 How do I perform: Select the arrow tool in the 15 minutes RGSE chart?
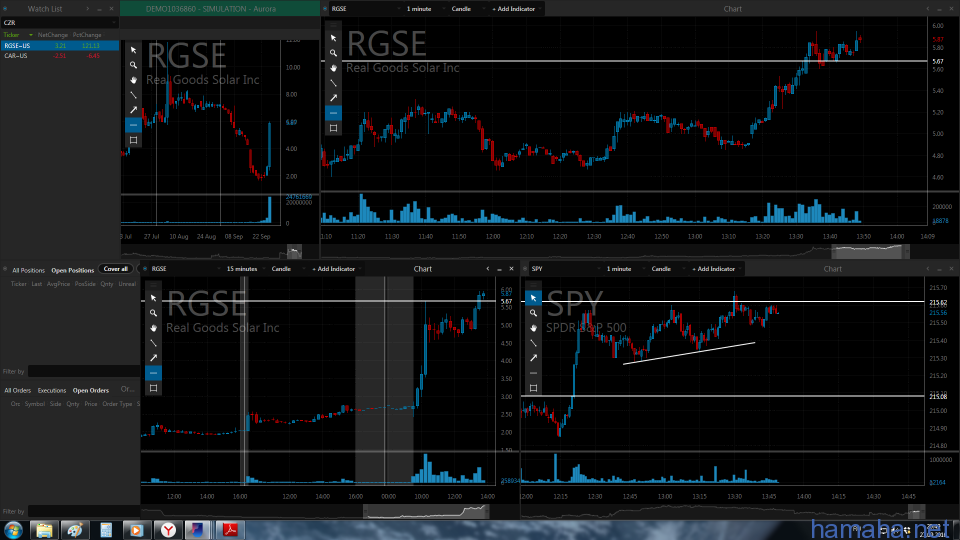tap(153, 358)
